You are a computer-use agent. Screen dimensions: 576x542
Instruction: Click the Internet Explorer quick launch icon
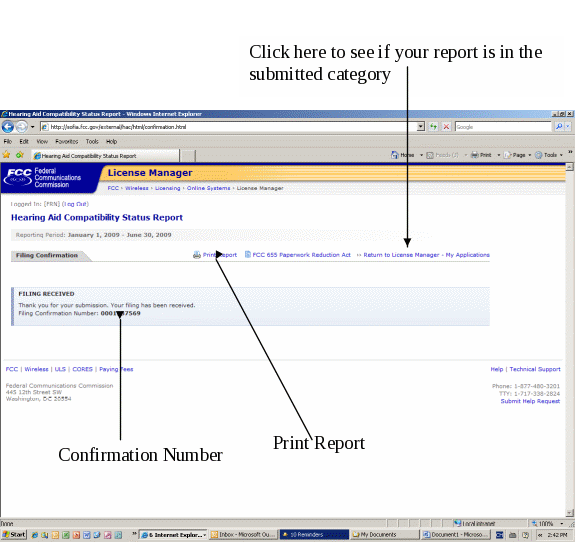point(35,535)
